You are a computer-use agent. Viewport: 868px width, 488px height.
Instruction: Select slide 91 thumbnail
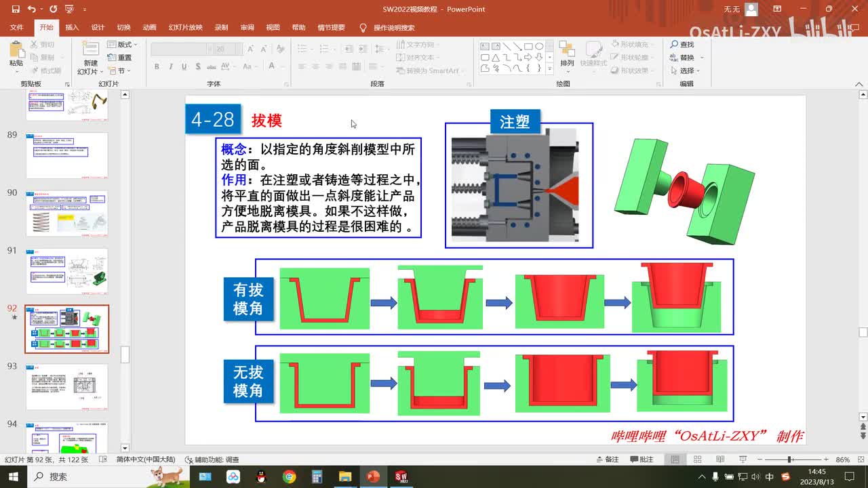(66, 271)
